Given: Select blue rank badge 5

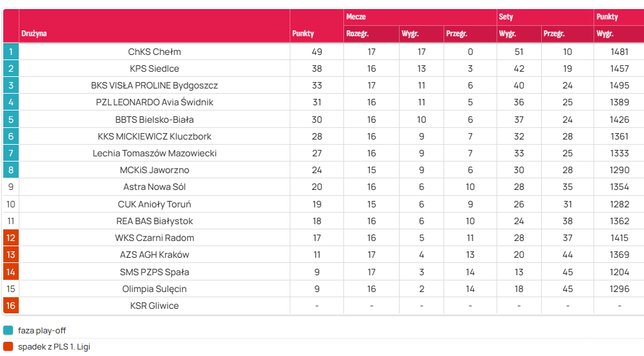Looking at the screenshot, I should point(11,120).
